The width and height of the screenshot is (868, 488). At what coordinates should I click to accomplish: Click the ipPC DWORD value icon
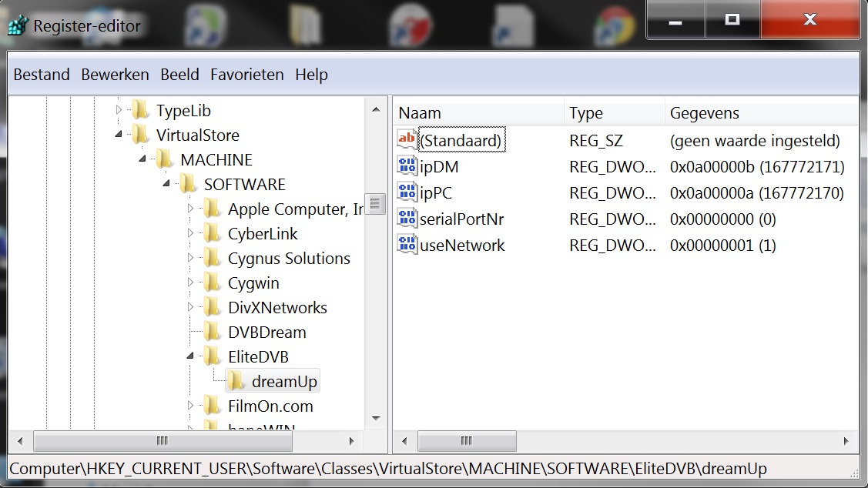point(406,192)
